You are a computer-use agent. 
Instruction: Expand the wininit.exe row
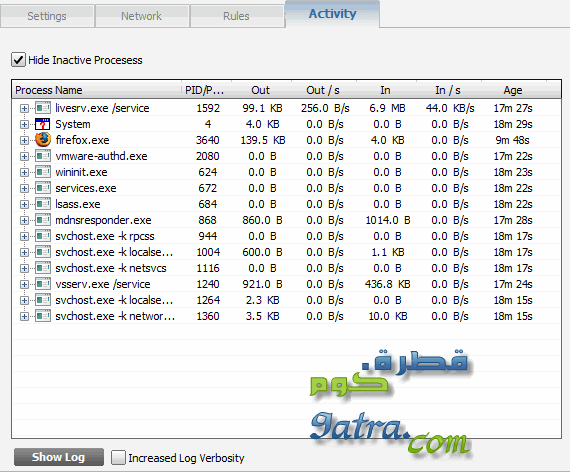24,172
